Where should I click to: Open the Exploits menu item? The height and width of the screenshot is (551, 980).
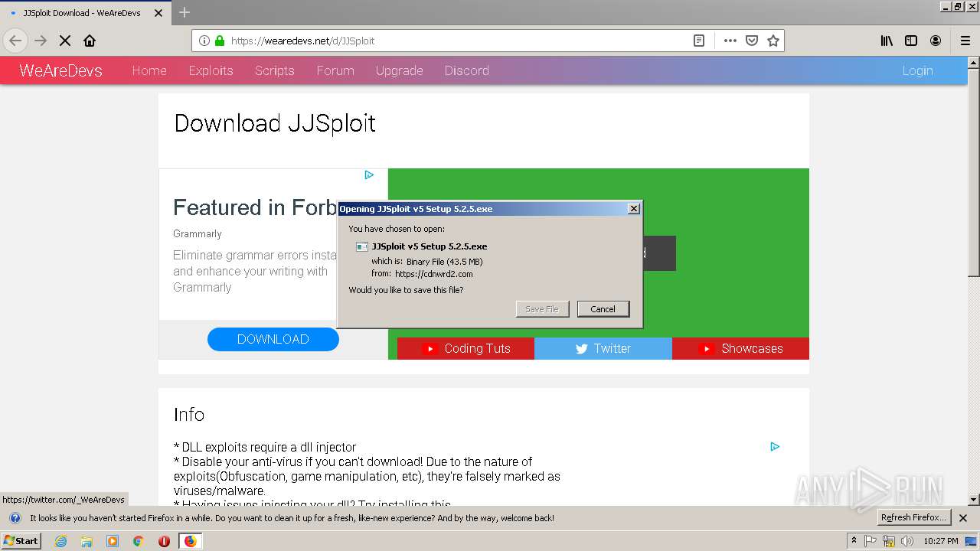(x=211, y=70)
